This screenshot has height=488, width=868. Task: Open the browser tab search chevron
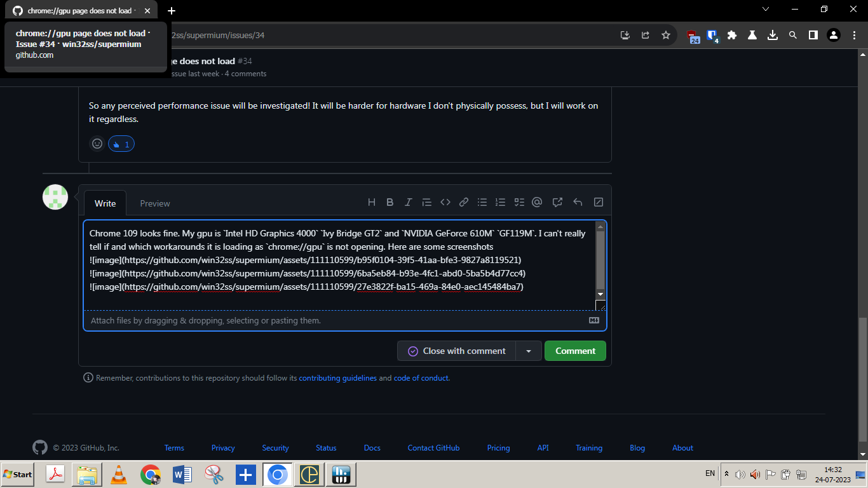(766, 10)
